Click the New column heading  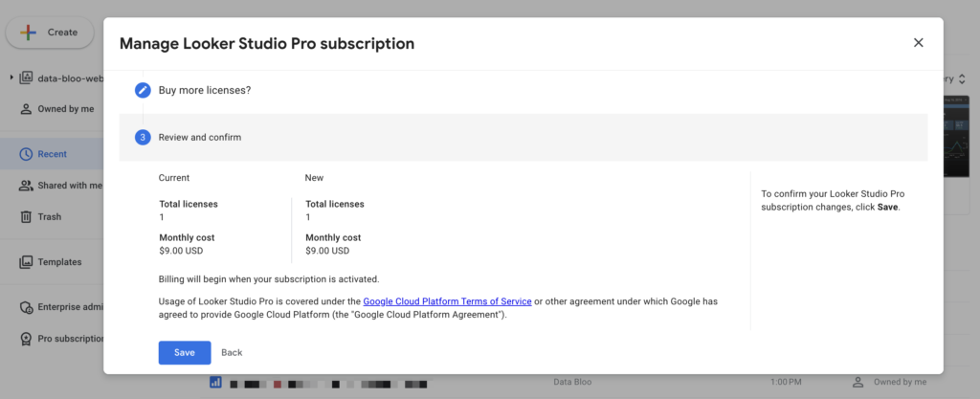coord(314,177)
